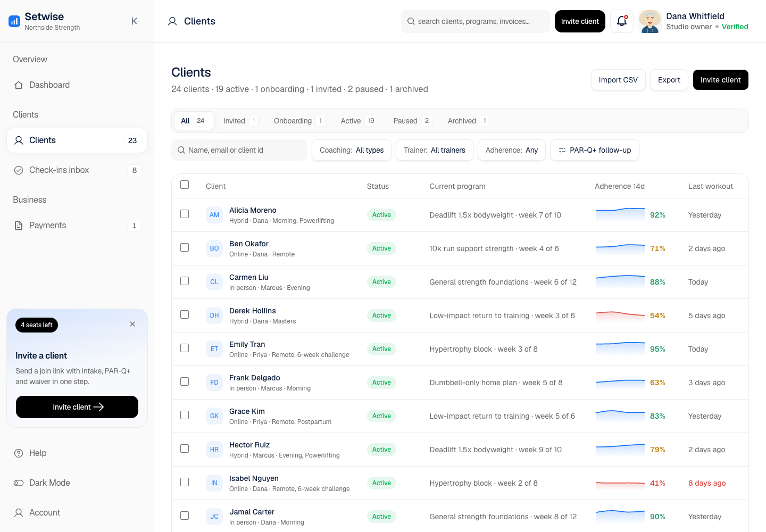The image size is (766, 532).
Task: Click Frank Delgado's 63% adherence sparkline
Action: pyautogui.click(x=620, y=383)
